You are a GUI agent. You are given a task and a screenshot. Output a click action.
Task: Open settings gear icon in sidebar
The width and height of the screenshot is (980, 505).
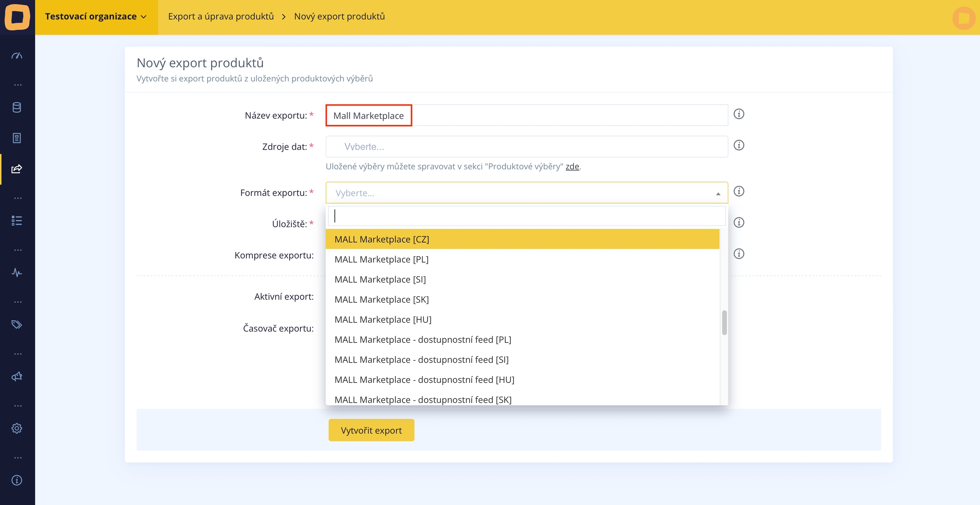click(17, 428)
